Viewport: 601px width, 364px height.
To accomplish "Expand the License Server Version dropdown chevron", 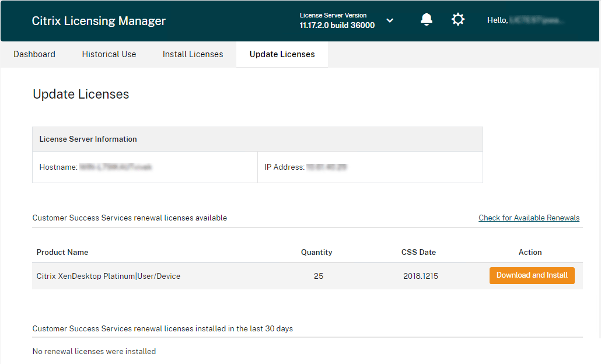I will pyautogui.click(x=390, y=20).
